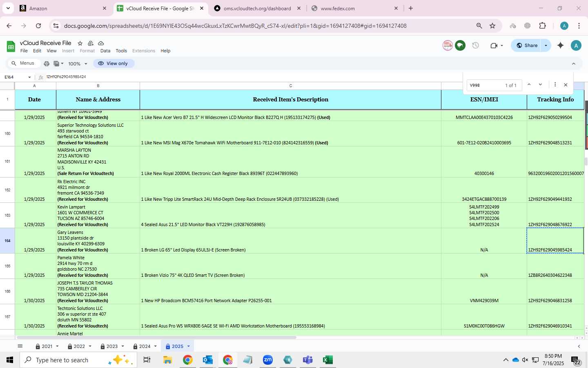The image size is (588, 368).
Task: Bookmark this page star icon
Action: 492,26
